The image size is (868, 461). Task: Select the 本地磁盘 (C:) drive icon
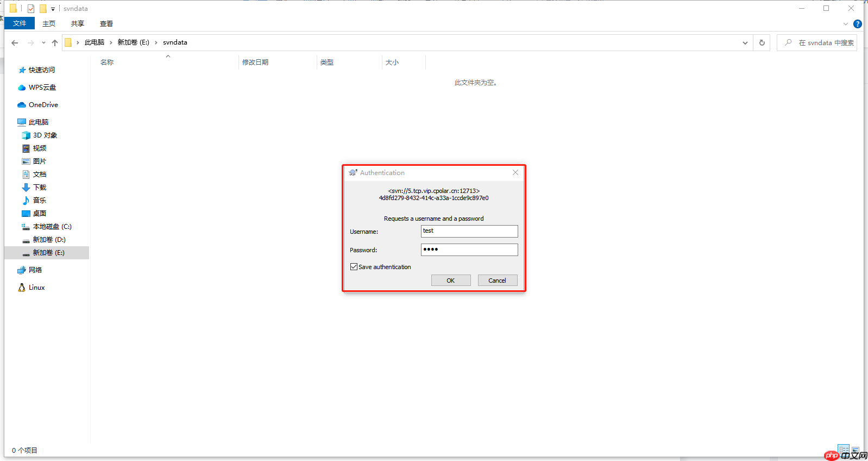(26, 227)
